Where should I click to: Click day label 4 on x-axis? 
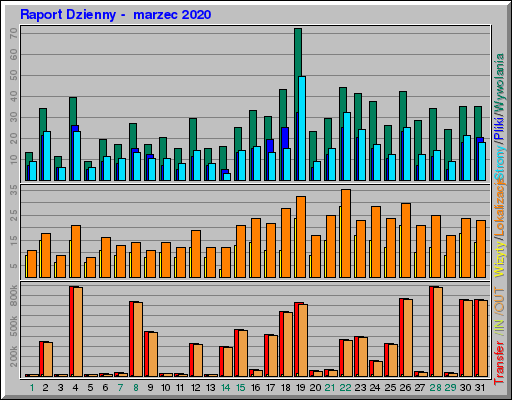[x=75, y=388]
